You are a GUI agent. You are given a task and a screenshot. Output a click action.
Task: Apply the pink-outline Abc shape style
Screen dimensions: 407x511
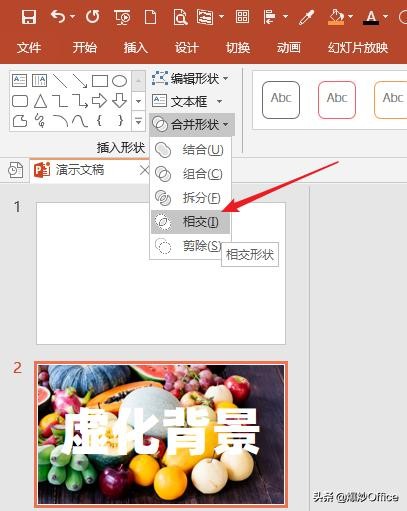337,100
